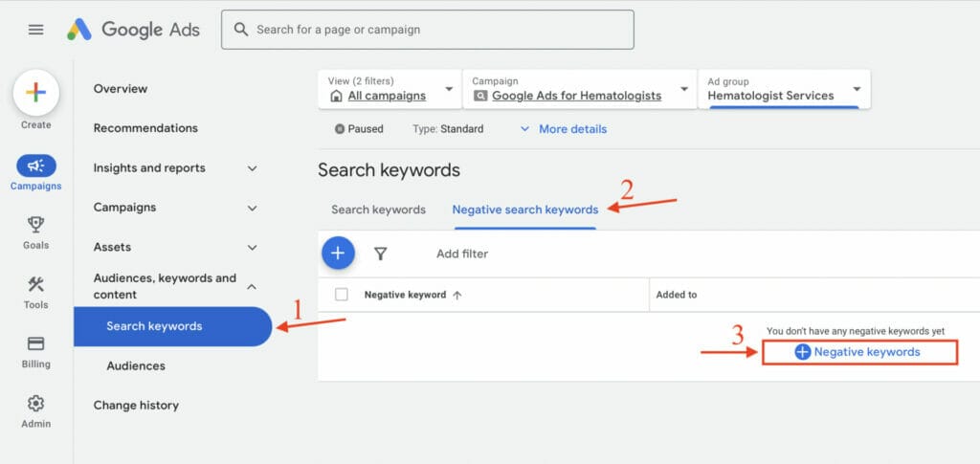The height and width of the screenshot is (464, 980).
Task: Click the Negative keywords add link
Action: 858,352
